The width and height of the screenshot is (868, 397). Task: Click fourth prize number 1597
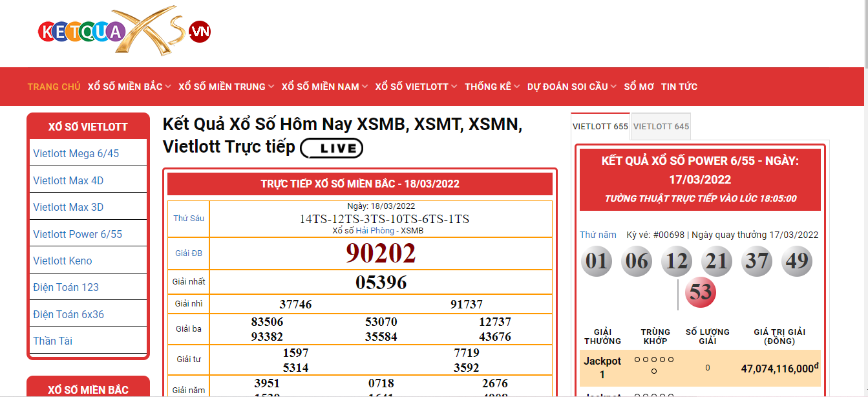coord(295,353)
